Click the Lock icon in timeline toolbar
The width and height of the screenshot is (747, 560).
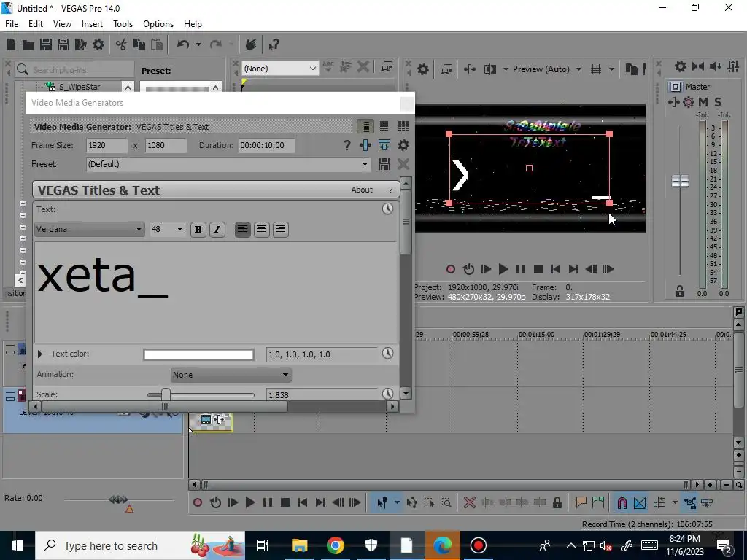click(557, 502)
